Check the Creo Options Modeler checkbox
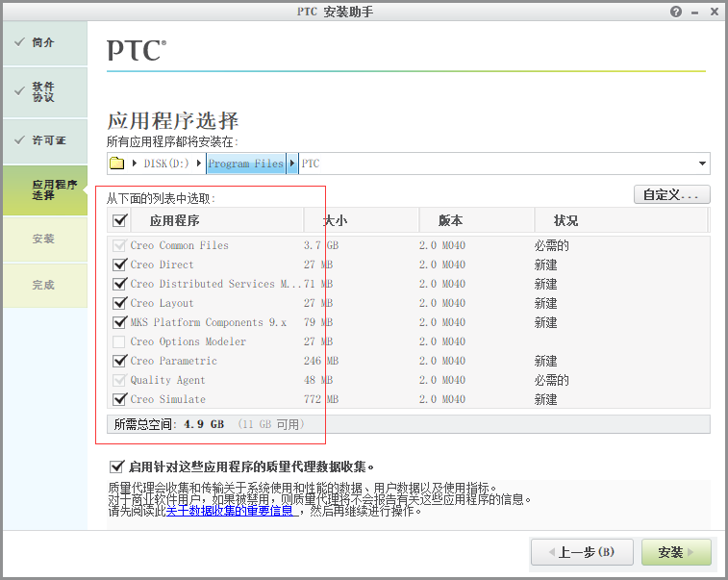Viewport: 728px width, 580px height. point(119,341)
